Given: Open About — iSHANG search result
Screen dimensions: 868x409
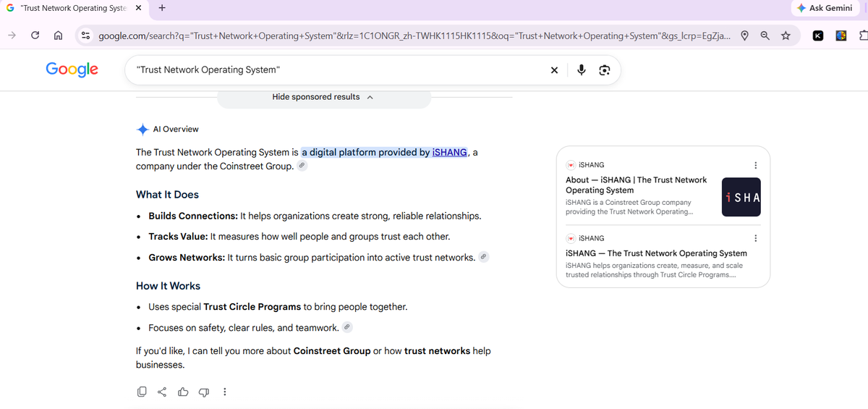Looking at the screenshot, I should point(637,185).
